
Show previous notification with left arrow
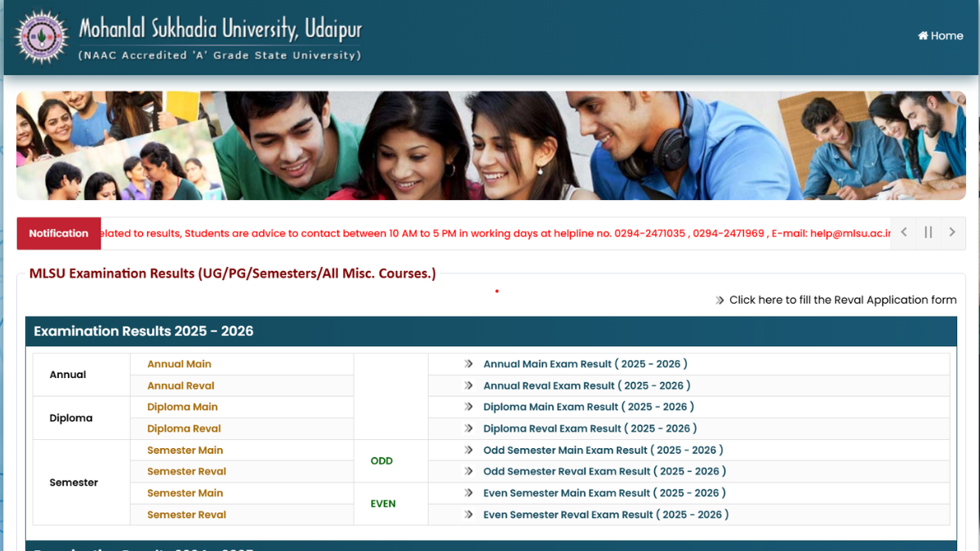(904, 233)
